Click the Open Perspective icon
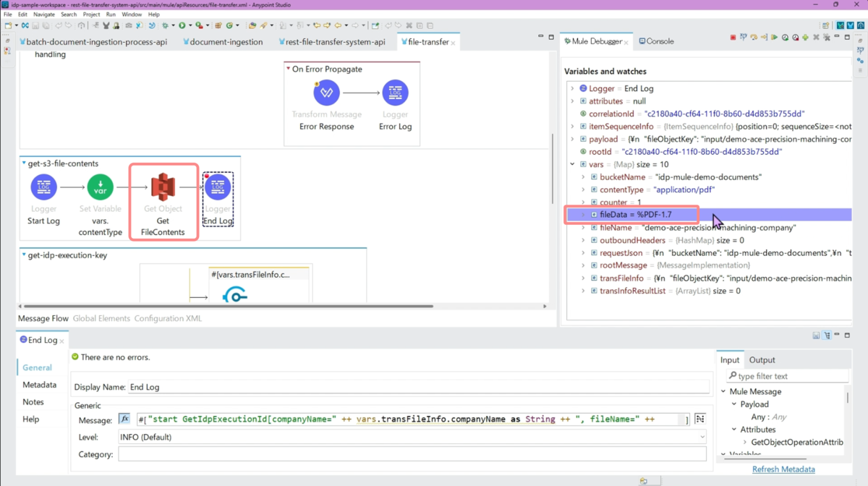The image size is (868, 486). (x=825, y=25)
